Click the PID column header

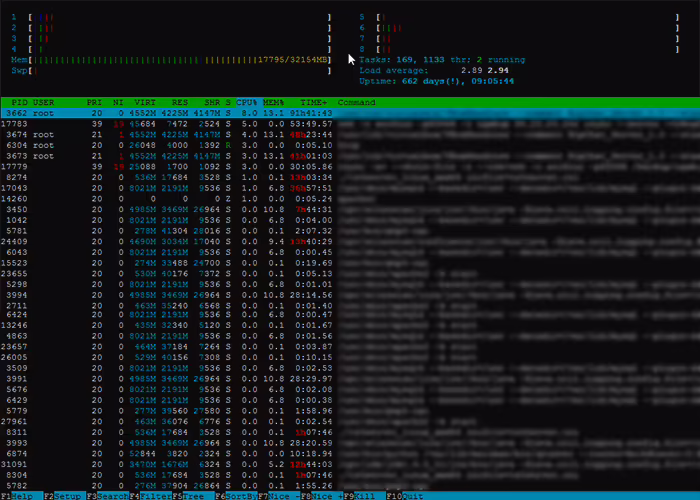19,103
